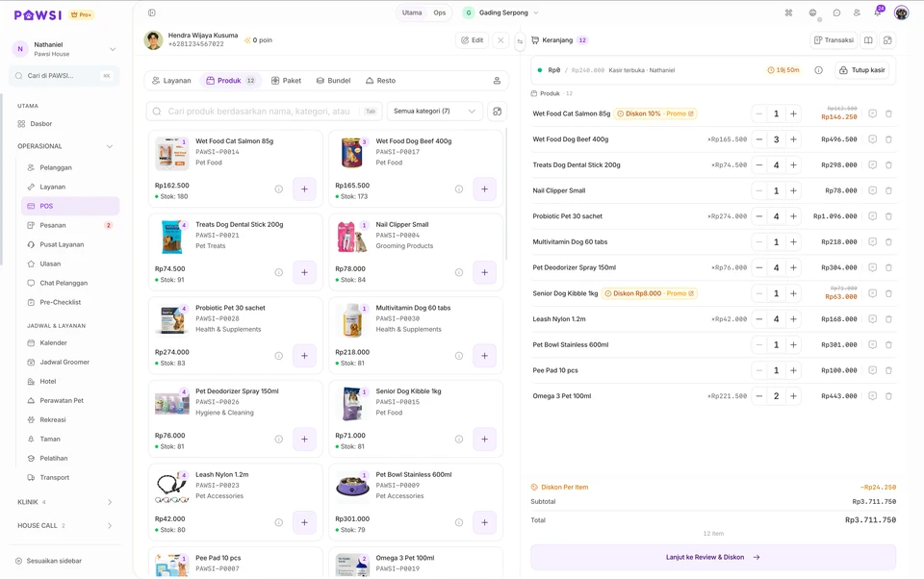This screenshot has height=579, width=924.
Task: Click Tutup kasir button
Action: [862, 70]
